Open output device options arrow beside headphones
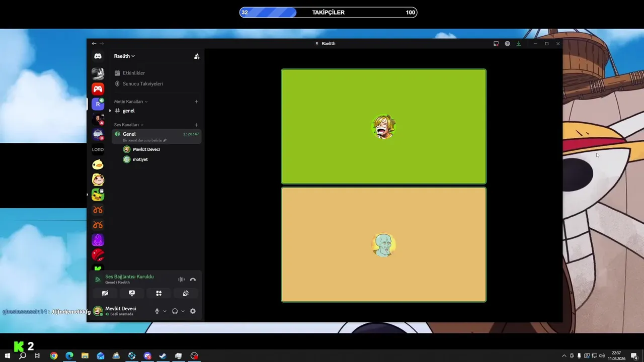 click(183, 311)
